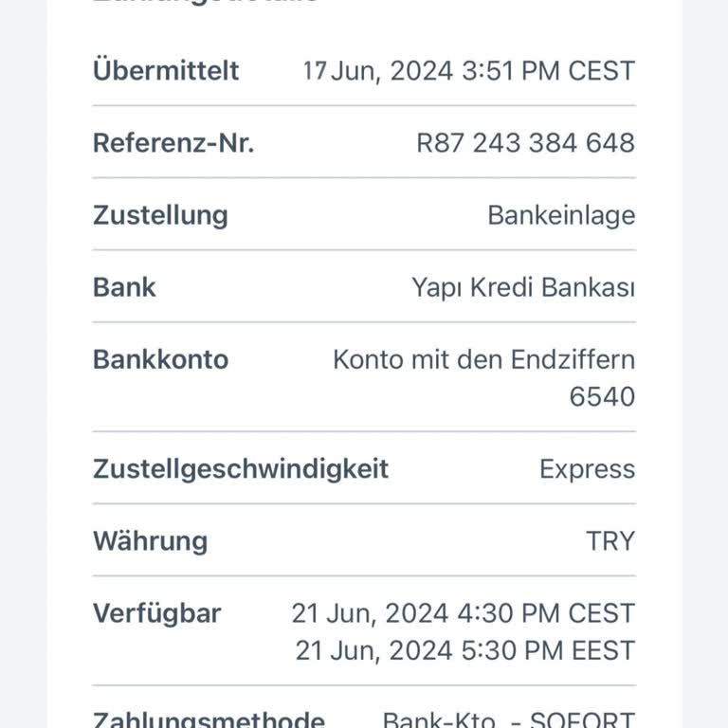Click the Zustellgeschwindigkeit label
The width and height of the screenshot is (728, 728).
(x=241, y=468)
